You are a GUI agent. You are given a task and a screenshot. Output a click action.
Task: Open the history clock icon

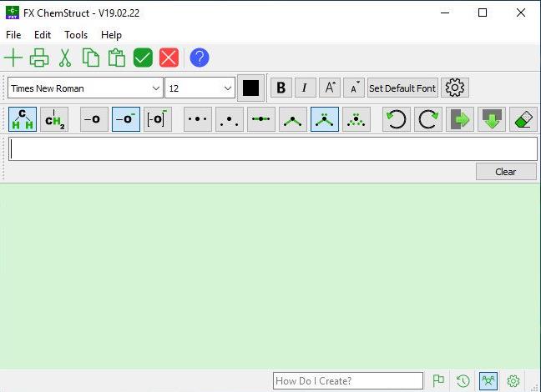(463, 380)
